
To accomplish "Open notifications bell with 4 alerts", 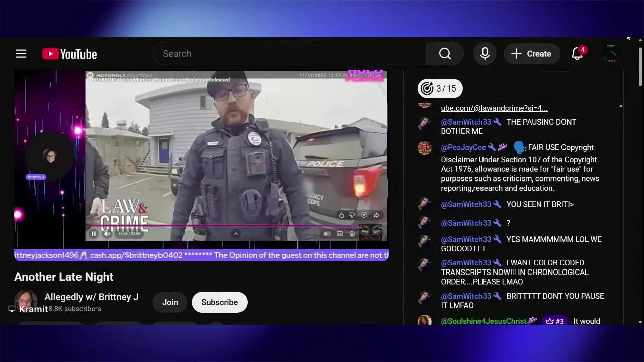I will click(x=578, y=53).
